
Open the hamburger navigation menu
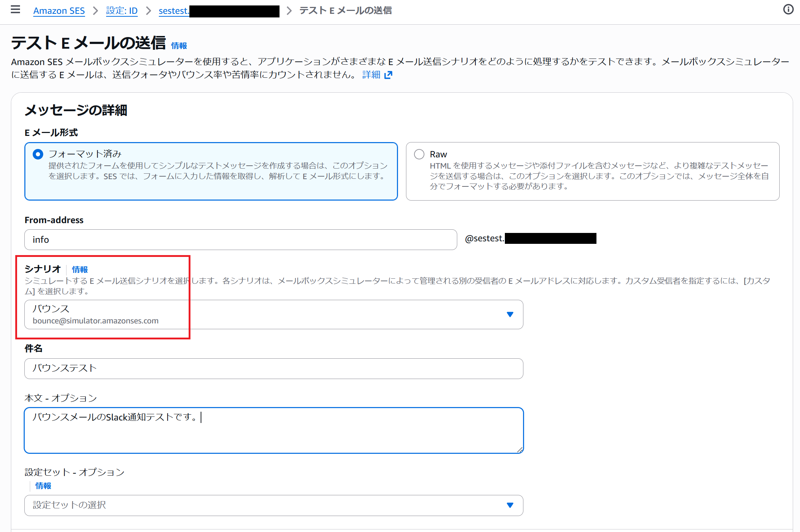15,9
